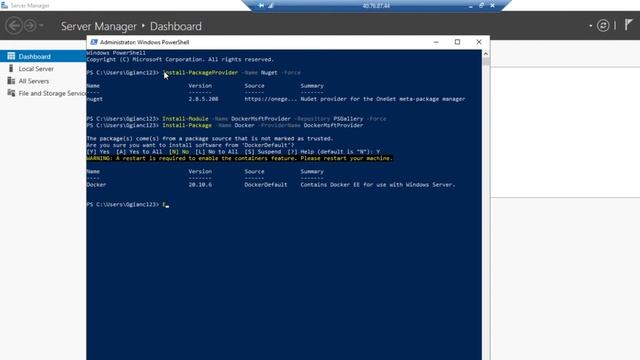640x360 pixels.
Task: Click the PowerShell scrollbar up arrow
Action: click(x=486, y=53)
